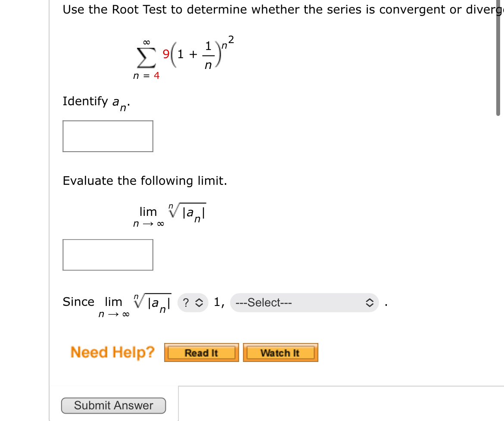Click the limit evaluation answer box

pos(108,254)
